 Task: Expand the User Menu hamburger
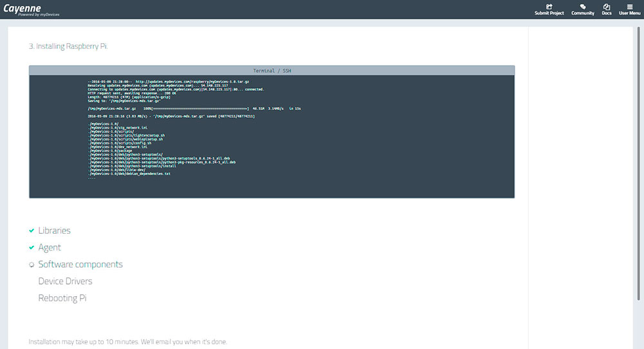coord(629,9)
